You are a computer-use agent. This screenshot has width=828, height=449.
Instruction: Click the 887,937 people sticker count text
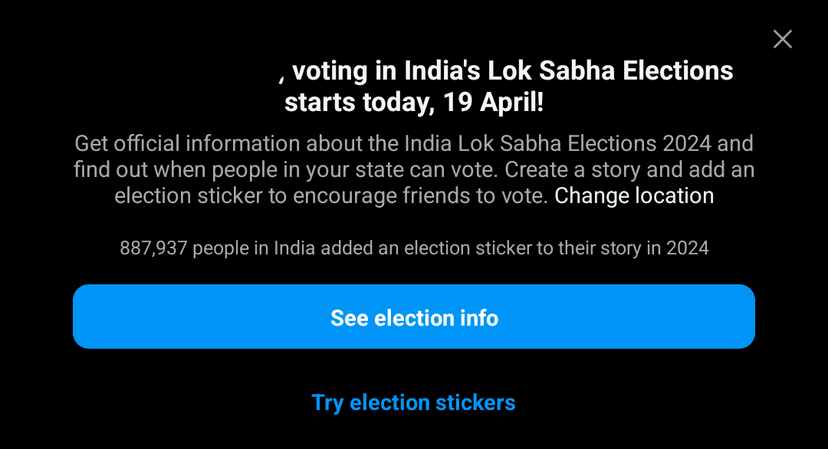tap(153, 248)
